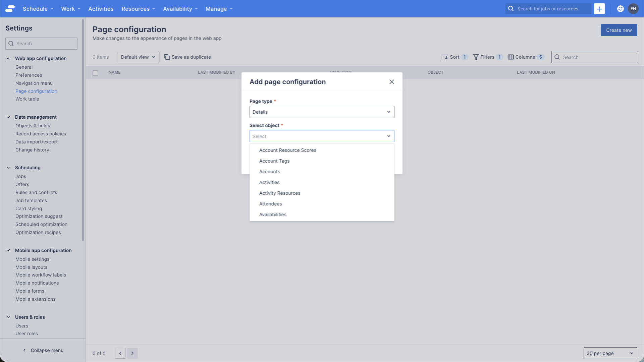Click the EH user avatar
Image resolution: width=644 pixels, height=362 pixels.
click(x=633, y=9)
